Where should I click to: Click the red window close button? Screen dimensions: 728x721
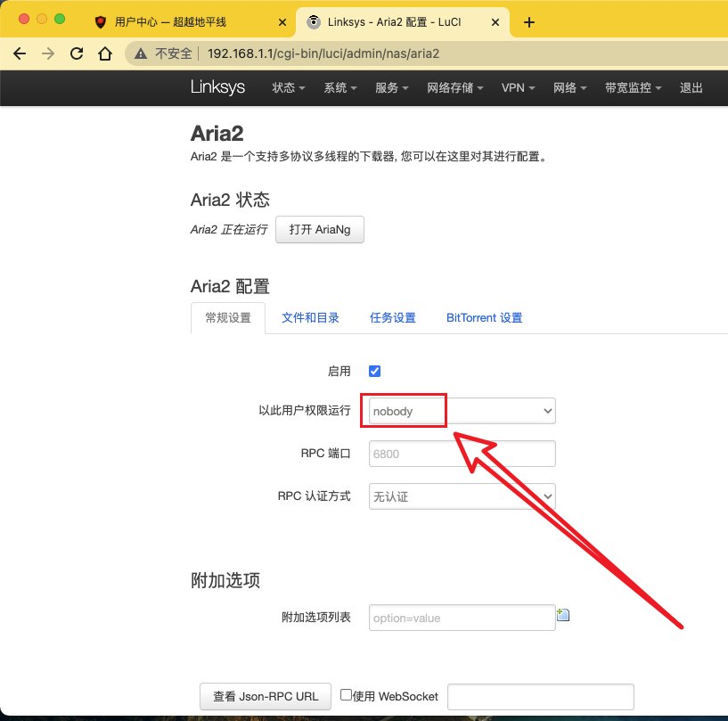pos(24,19)
